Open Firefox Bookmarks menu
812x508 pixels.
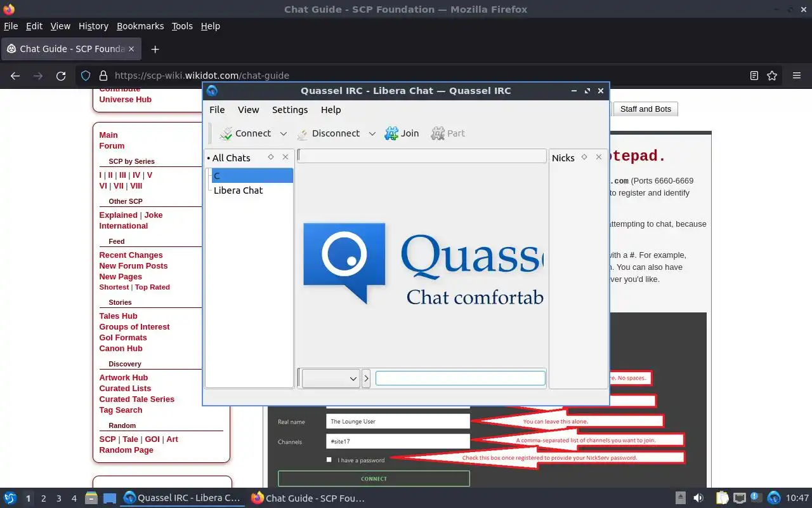(140, 26)
